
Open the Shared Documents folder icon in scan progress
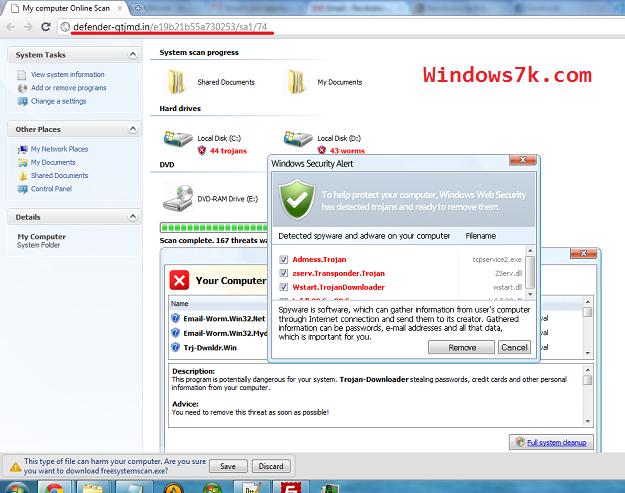[x=176, y=82]
